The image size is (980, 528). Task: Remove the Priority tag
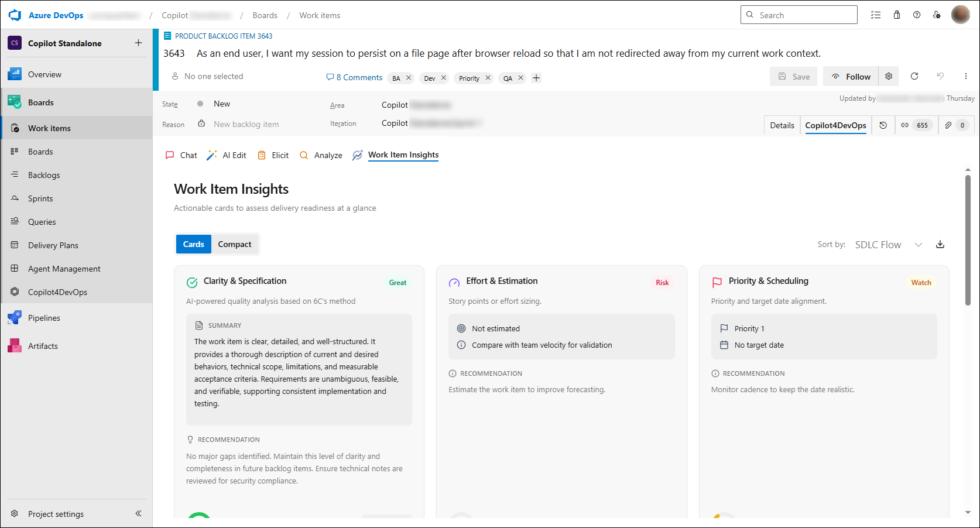(488, 78)
